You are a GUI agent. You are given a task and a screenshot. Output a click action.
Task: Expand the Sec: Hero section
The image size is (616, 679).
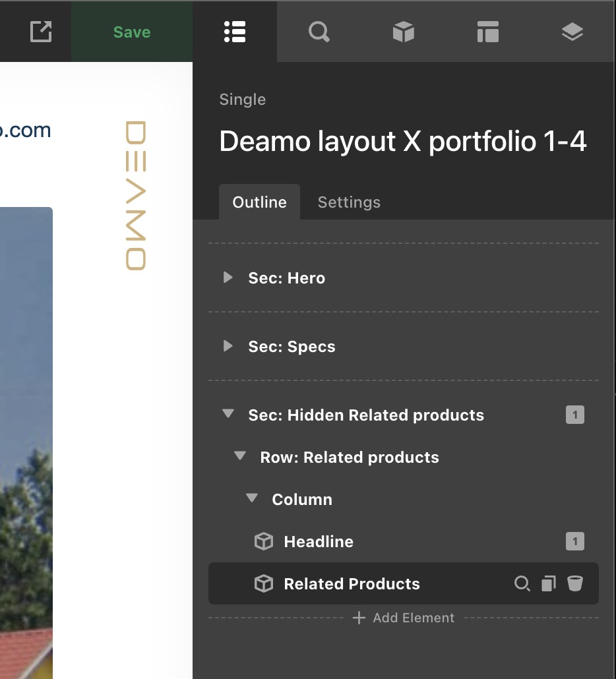tap(228, 278)
